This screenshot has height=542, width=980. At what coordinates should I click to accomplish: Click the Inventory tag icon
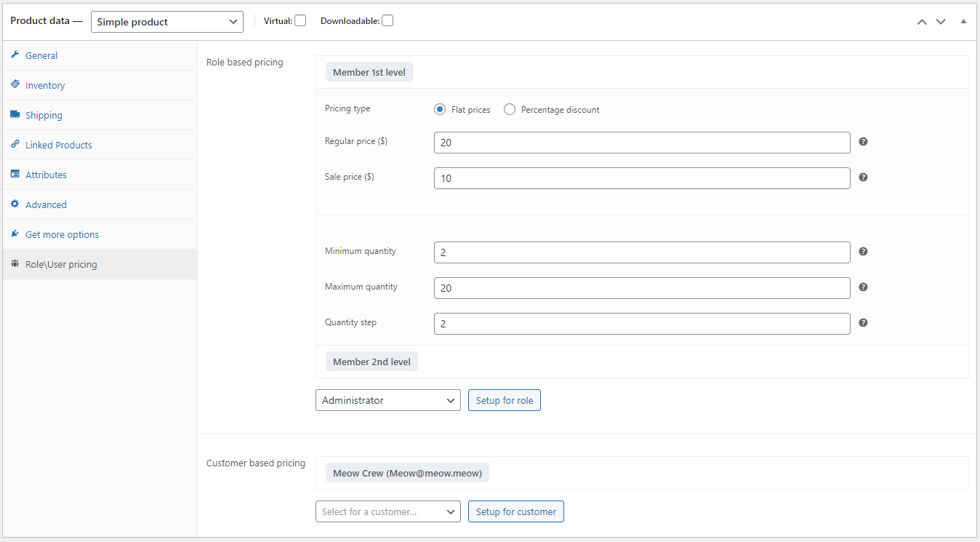pos(15,84)
